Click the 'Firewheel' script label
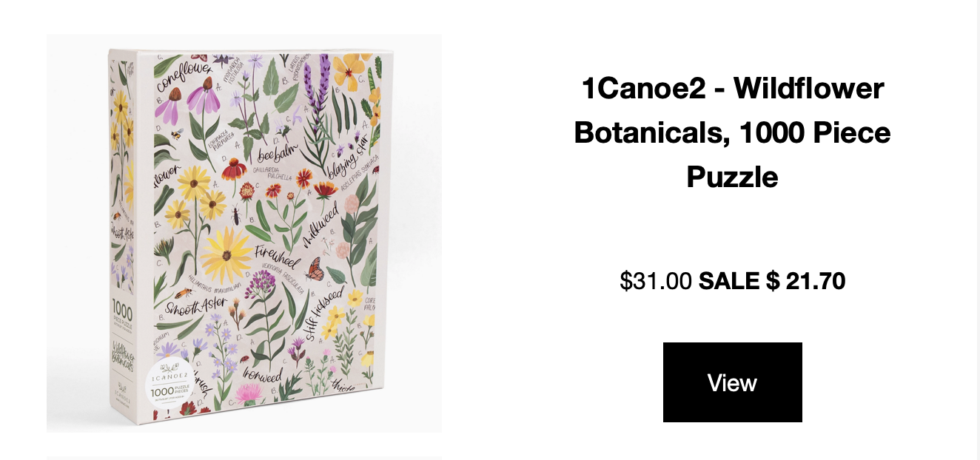980x460 pixels. pos(277,254)
